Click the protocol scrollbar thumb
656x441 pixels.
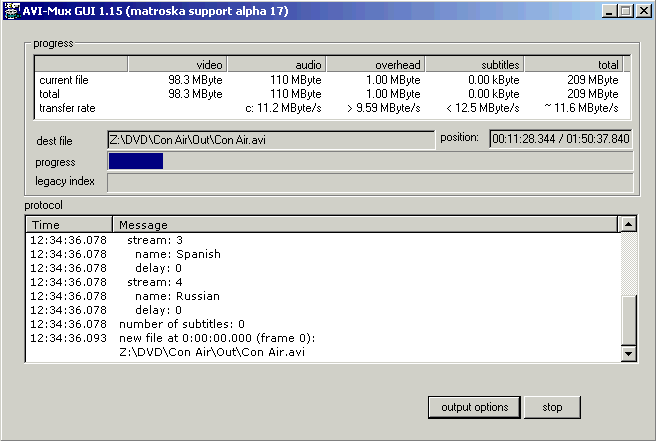coord(628,320)
